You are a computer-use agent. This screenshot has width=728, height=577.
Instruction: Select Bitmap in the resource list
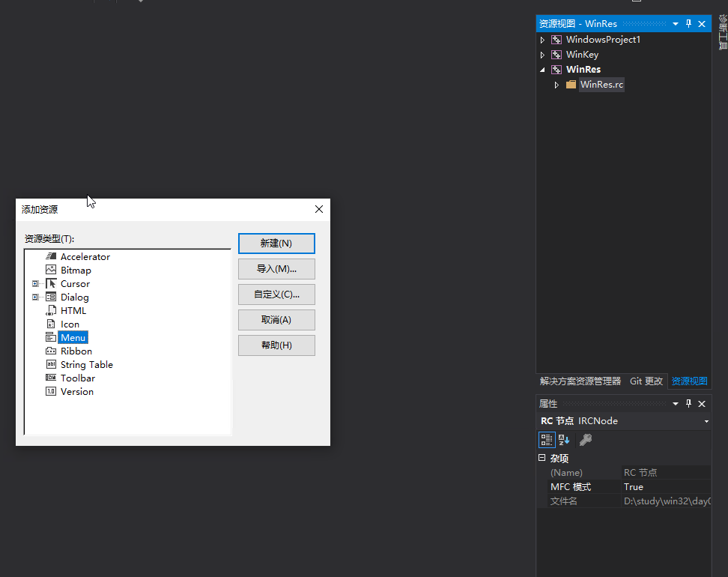[x=76, y=270]
